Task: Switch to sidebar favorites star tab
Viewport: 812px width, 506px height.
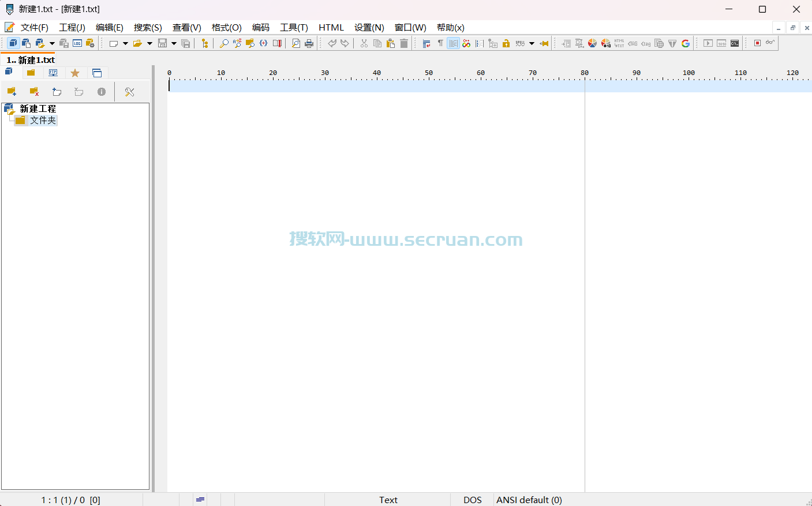Action: point(75,73)
